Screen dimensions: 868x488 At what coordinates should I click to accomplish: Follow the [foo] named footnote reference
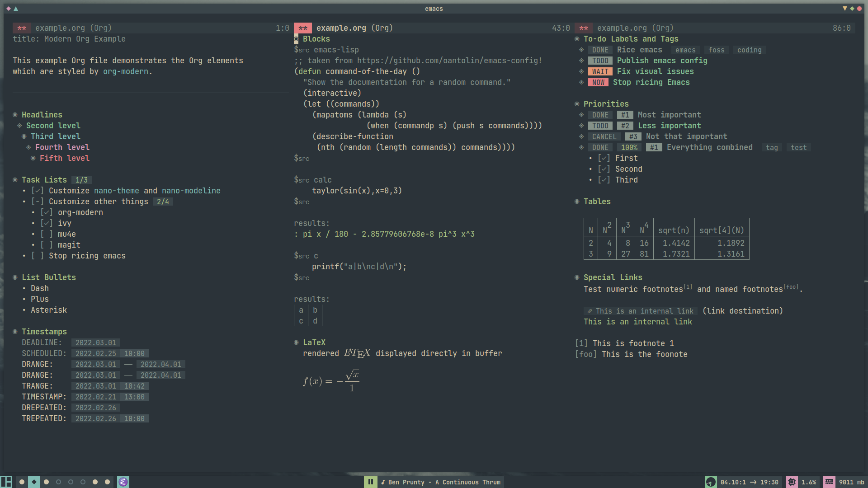(791, 286)
